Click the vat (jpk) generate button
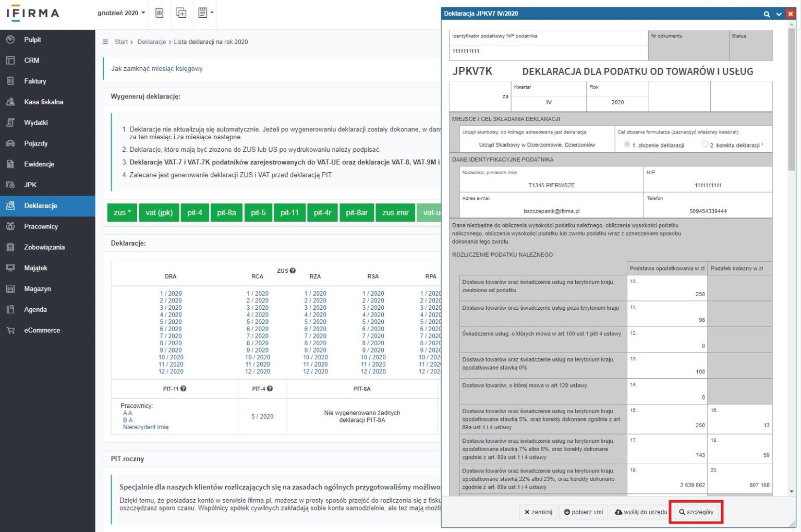Viewport: 801px width, 532px height. coord(159,213)
